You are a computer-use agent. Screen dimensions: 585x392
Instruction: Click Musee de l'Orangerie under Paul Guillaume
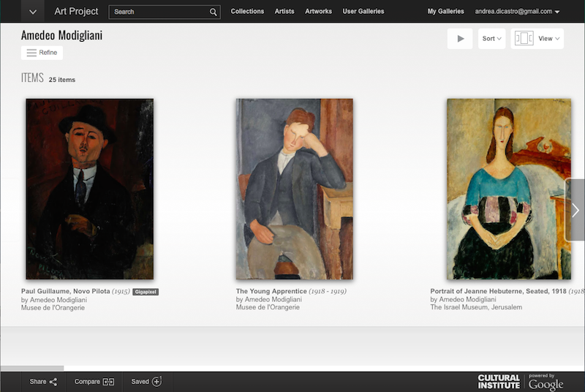point(53,308)
